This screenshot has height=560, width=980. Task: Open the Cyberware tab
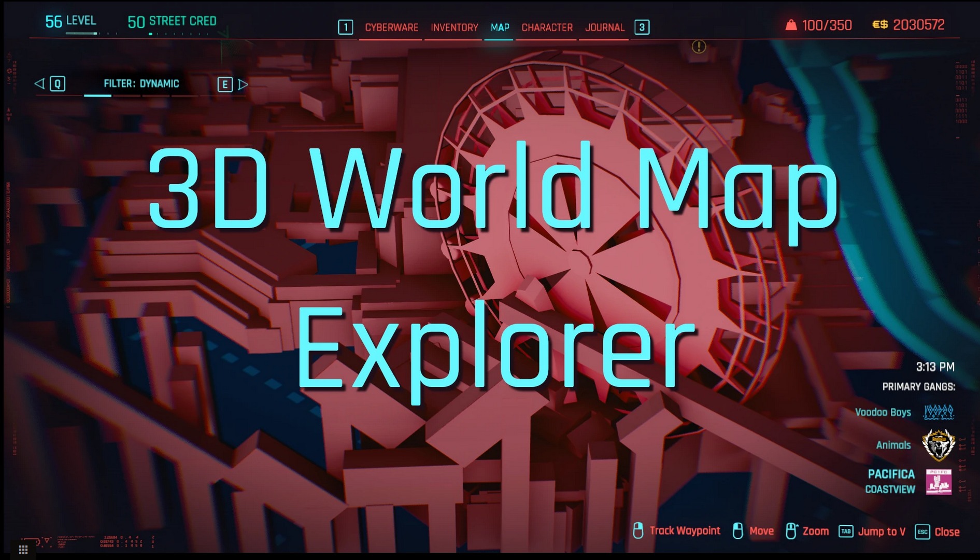coord(391,27)
